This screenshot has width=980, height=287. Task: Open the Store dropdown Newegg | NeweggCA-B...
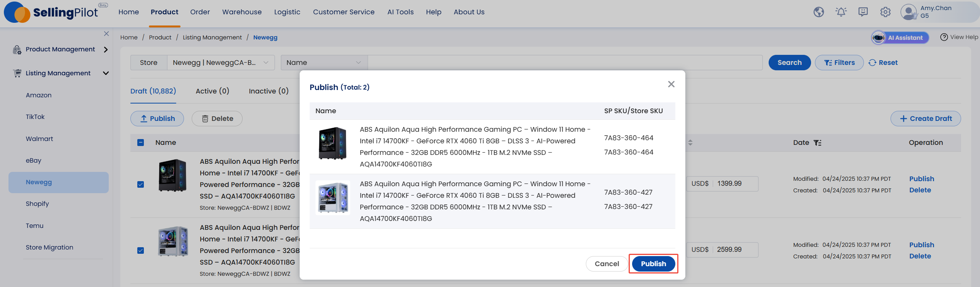click(x=221, y=63)
